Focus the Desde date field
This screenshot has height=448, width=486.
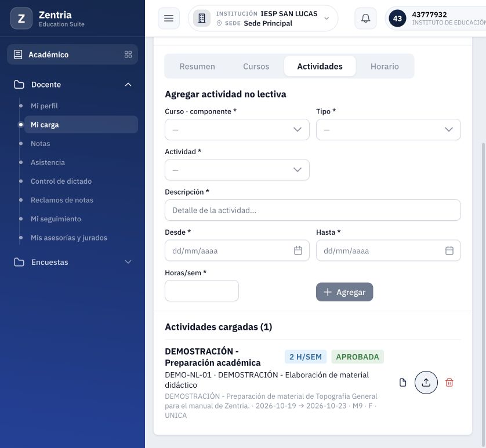(x=237, y=250)
